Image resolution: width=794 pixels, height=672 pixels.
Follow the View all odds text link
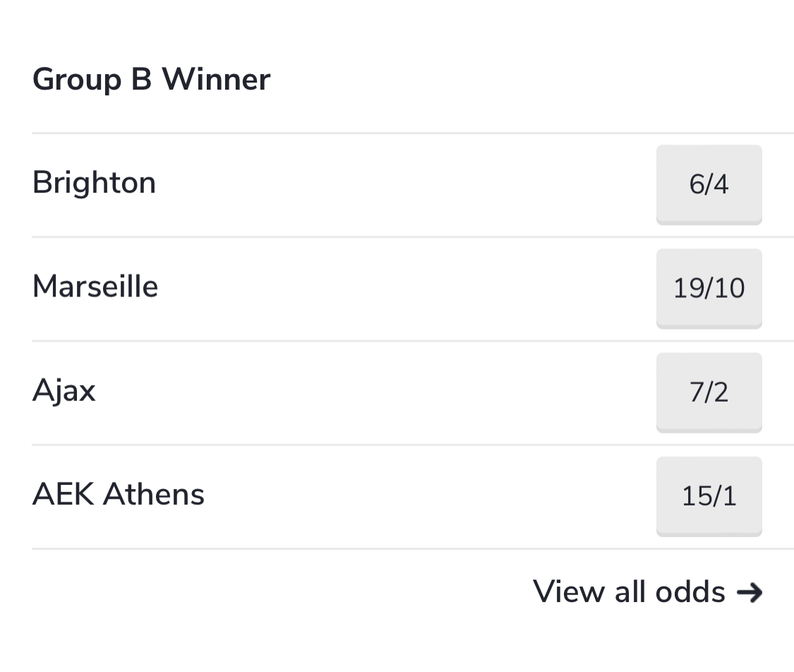tap(629, 592)
